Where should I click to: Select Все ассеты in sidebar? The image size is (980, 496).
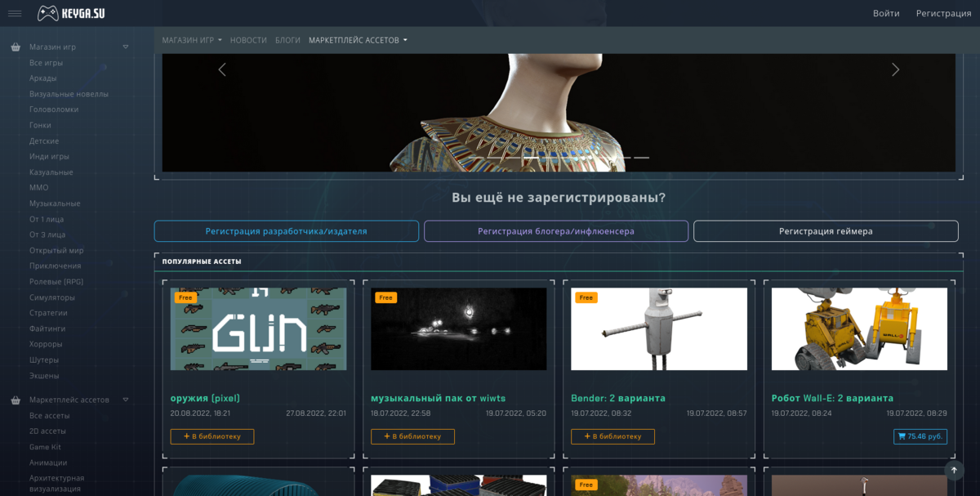[x=50, y=416]
